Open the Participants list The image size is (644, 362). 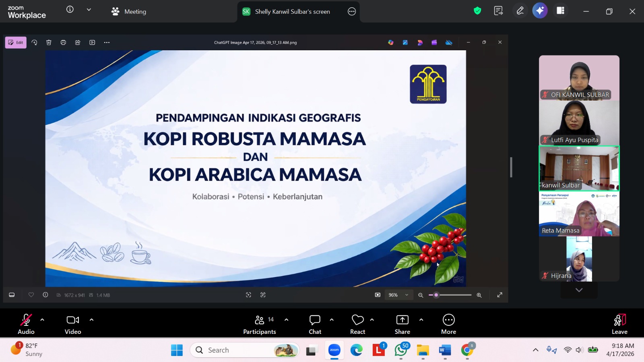click(260, 324)
